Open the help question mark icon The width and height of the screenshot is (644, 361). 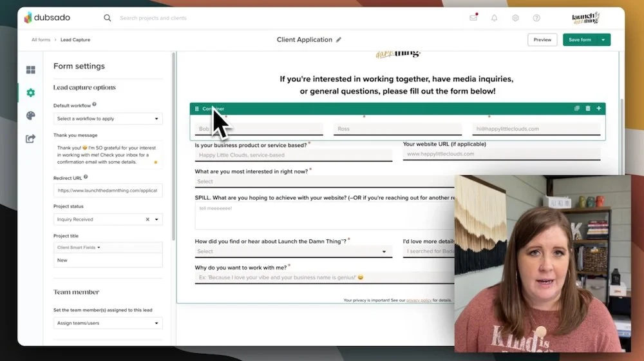(536, 18)
